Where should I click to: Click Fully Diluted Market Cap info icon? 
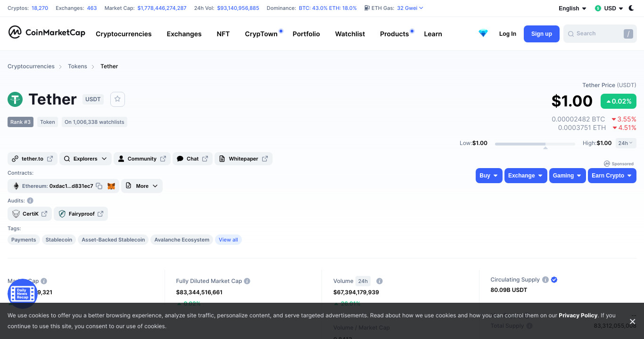[x=247, y=281]
